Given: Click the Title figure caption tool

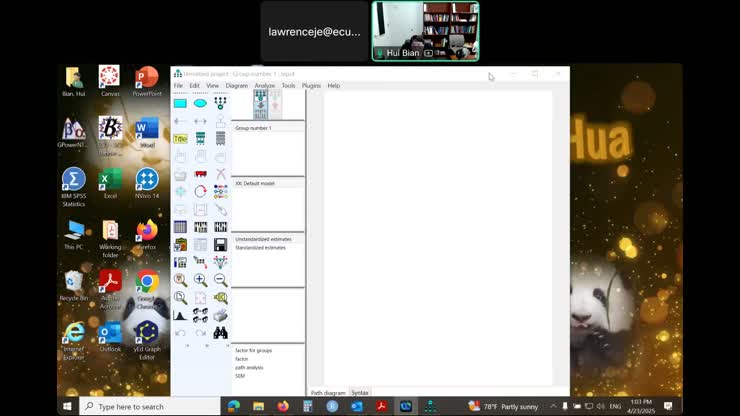Looking at the screenshot, I should [180, 139].
